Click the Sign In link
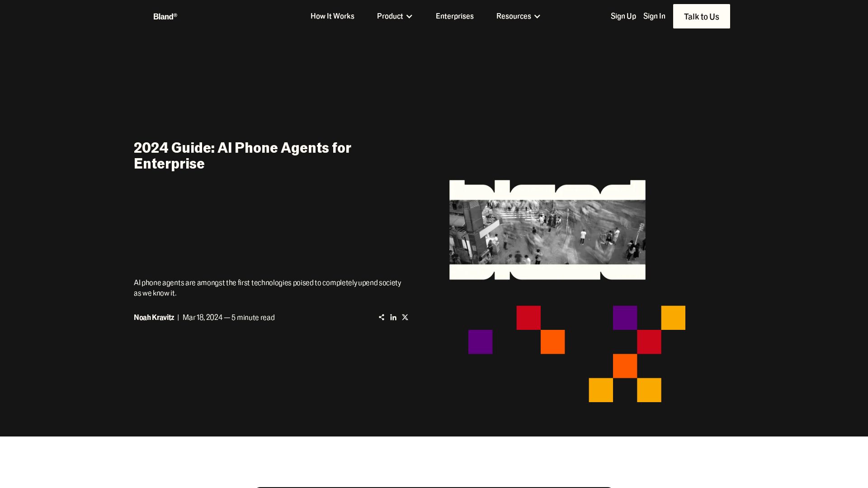The height and width of the screenshot is (488, 868). pyautogui.click(x=654, y=16)
